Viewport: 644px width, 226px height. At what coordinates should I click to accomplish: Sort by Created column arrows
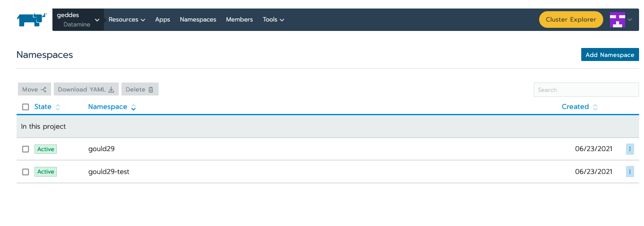coord(595,107)
